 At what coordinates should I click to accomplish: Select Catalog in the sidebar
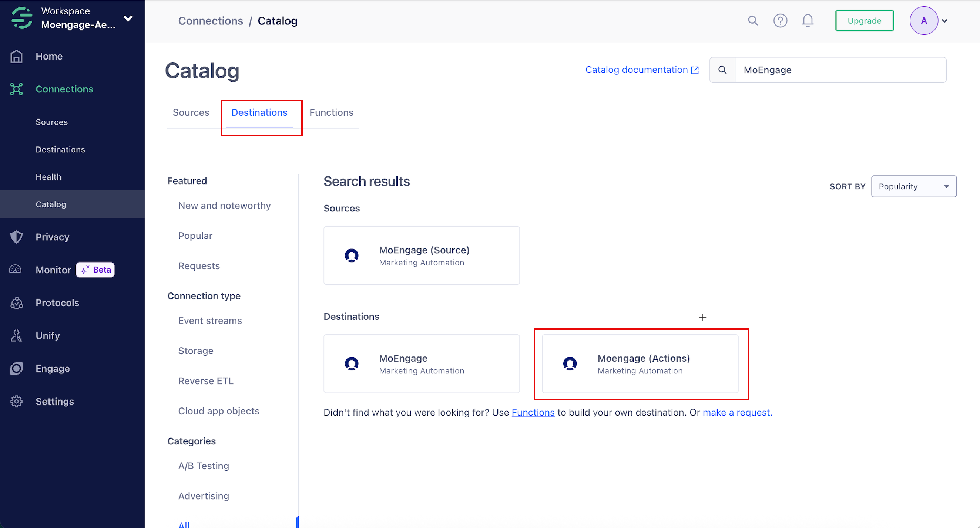coord(72,204)
